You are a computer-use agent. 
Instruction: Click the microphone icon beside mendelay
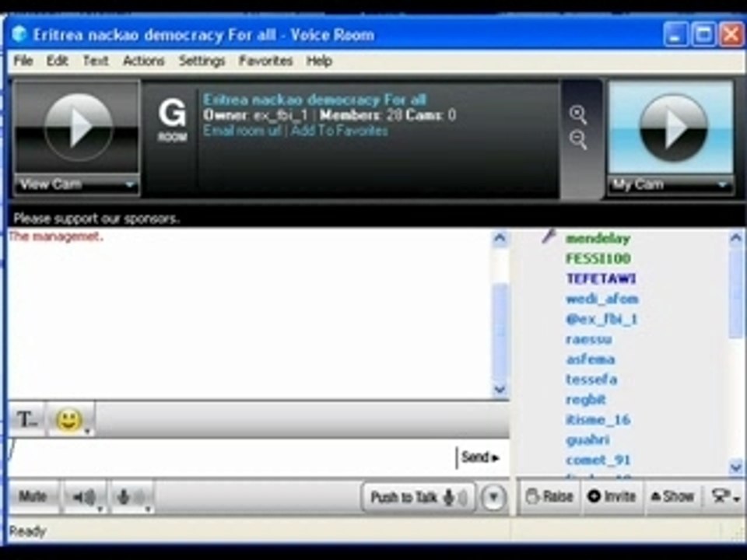pos(549,236)
